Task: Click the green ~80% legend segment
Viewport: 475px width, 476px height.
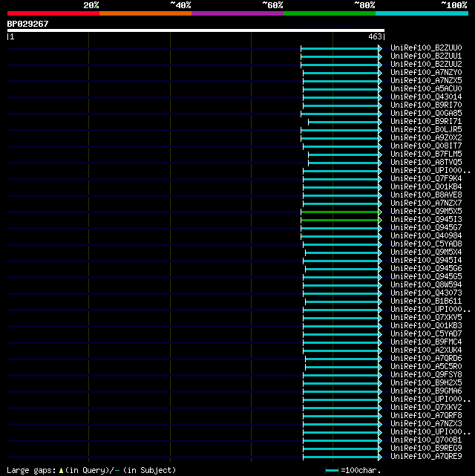Action: tap(330, 13)
